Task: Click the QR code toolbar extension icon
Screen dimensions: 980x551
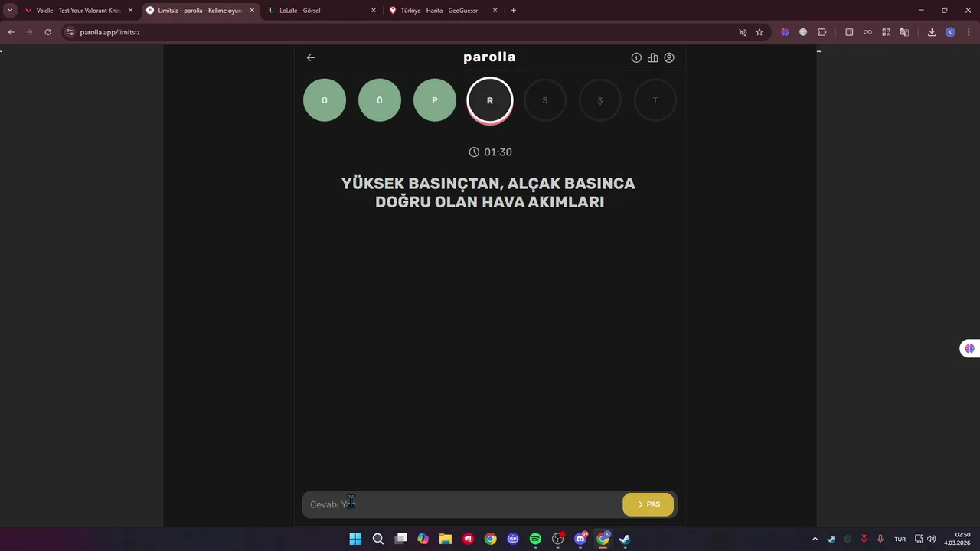Action: [886, 32]
